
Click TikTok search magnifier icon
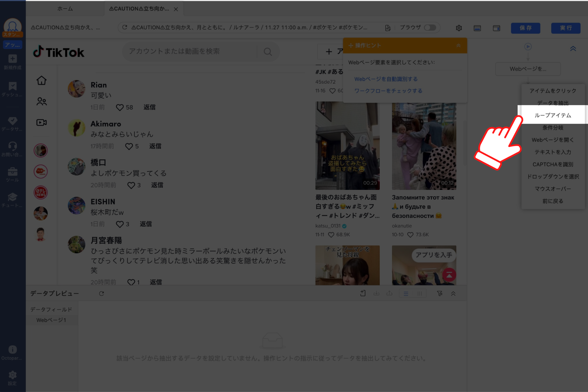tap(268, 52)
